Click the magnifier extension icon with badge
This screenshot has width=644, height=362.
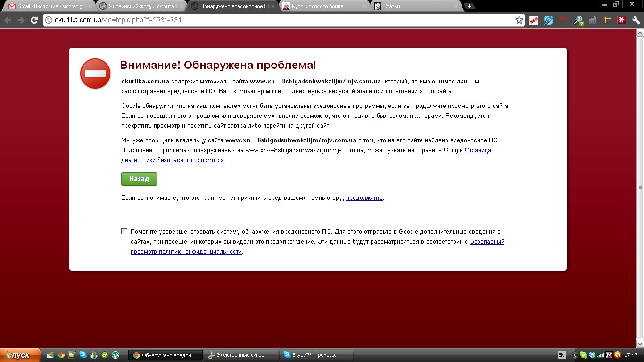[x=578, y=20]
